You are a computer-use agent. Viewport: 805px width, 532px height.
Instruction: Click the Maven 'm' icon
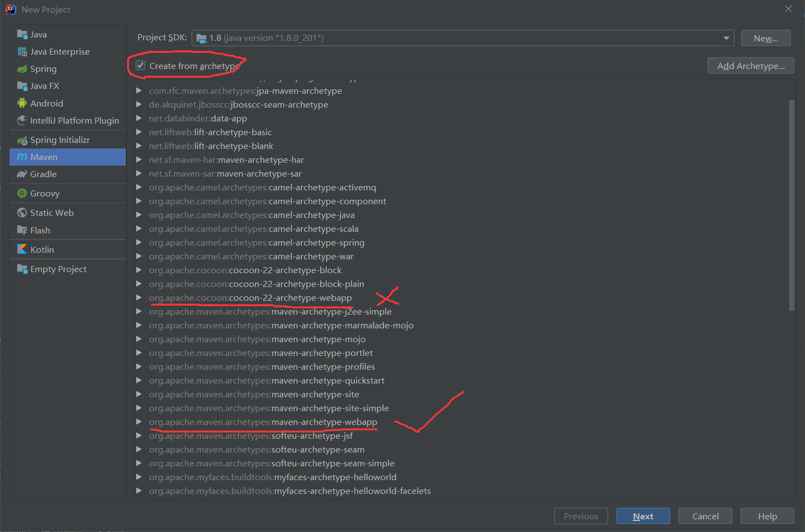click(22, 157)
